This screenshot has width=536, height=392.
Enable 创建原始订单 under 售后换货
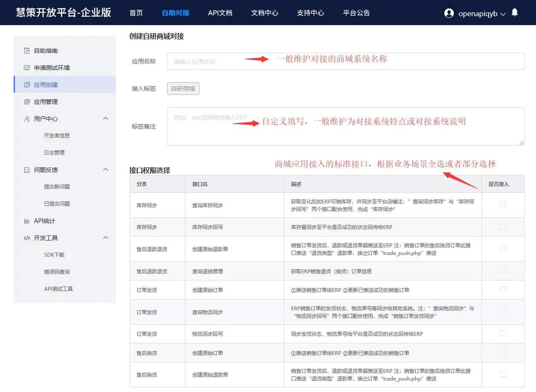pyautogui.click(x=503, y=352)
